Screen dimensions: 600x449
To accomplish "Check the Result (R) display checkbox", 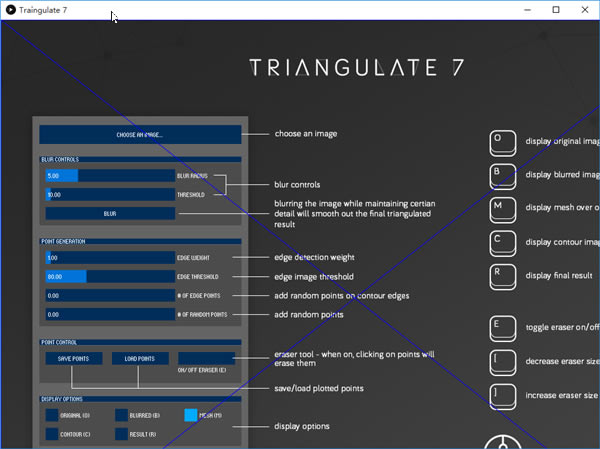I will [121, 434].
